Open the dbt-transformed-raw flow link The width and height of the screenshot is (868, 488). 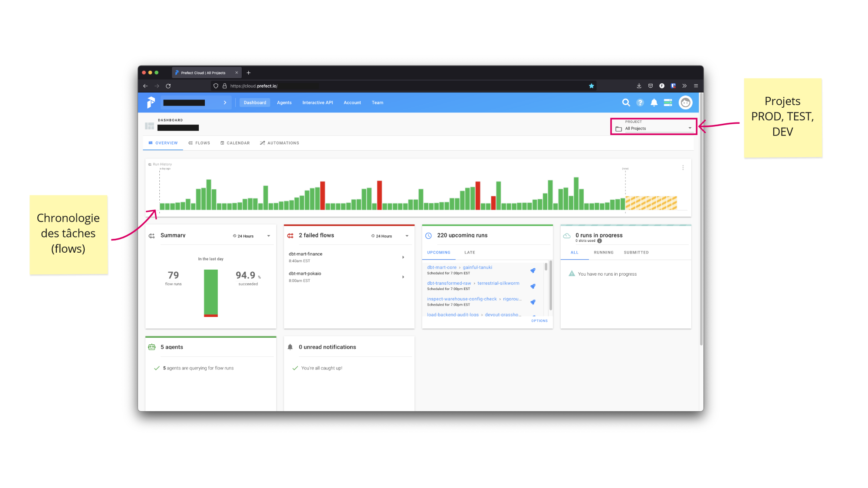[x=449, y=283]
